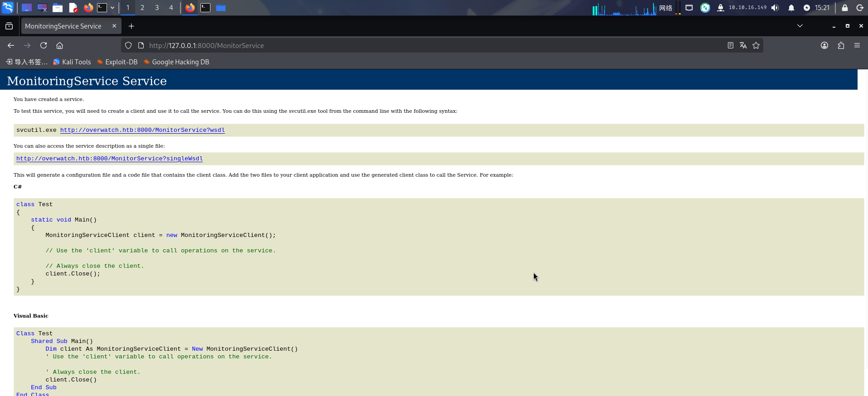
Task: Close the MonitoringService Service tab
Action: pos(114,26)
